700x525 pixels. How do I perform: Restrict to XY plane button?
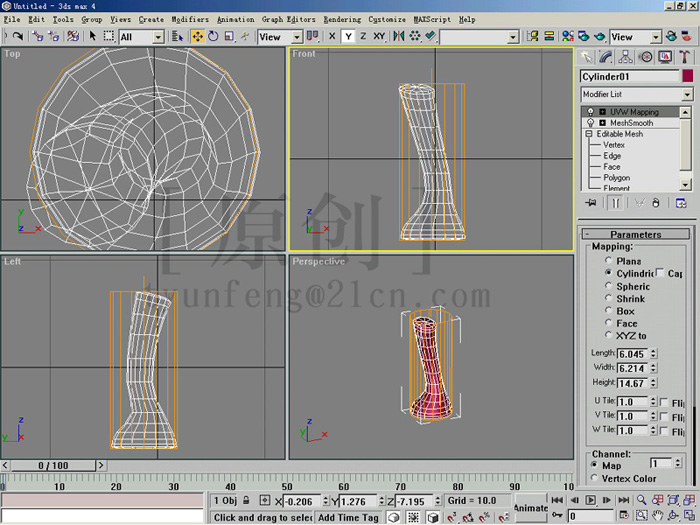tap(379, 36)
